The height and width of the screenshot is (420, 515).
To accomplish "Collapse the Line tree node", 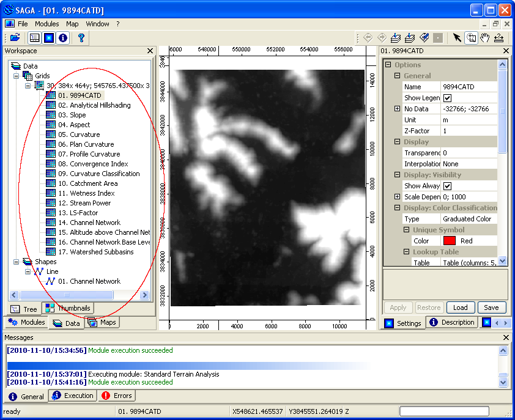I will point(28,271).
